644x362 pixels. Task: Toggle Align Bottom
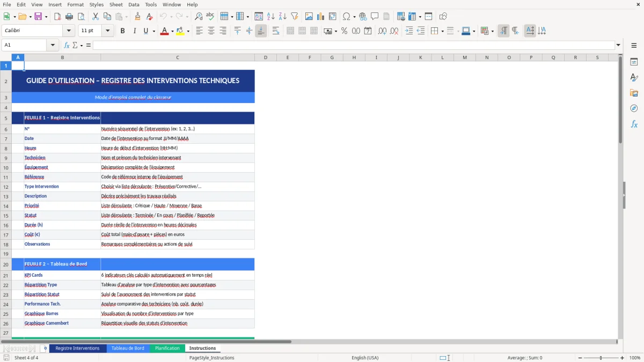[x=261, y=31]
